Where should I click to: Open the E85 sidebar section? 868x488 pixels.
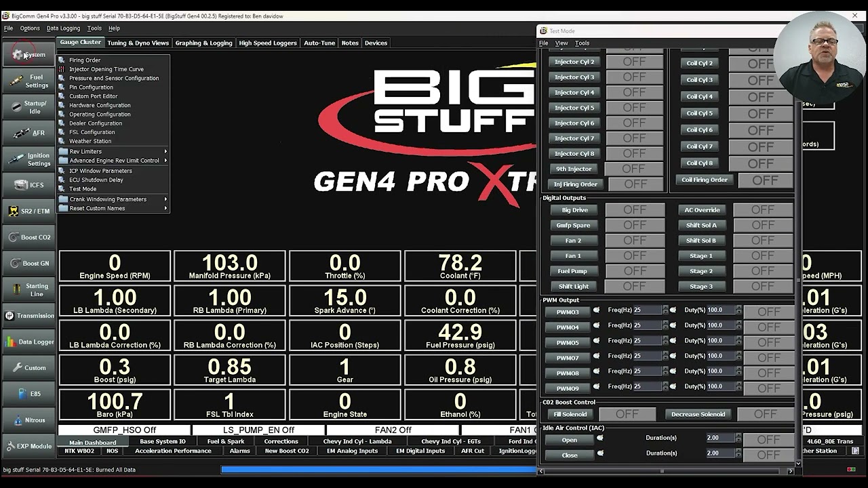tap(28, 394)
